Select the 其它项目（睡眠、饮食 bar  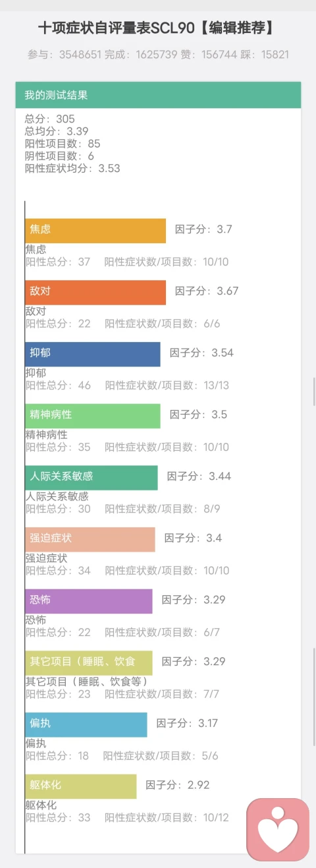89,662
